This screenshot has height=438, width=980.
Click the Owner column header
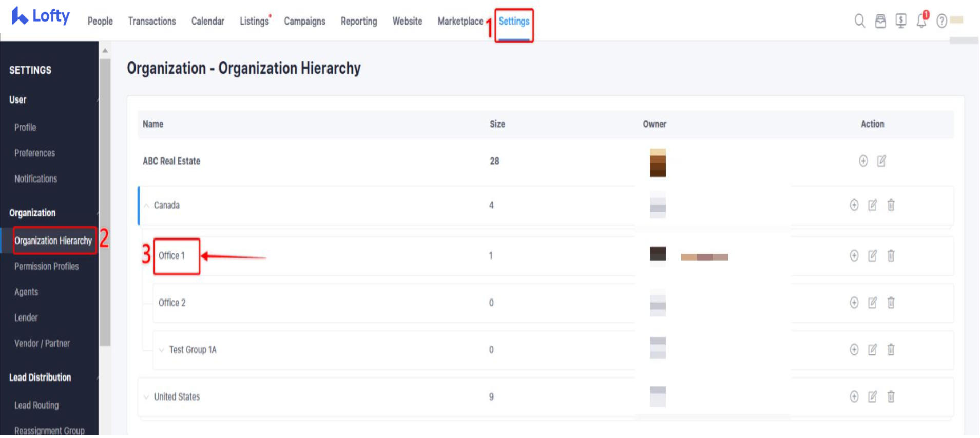[655, 124]
